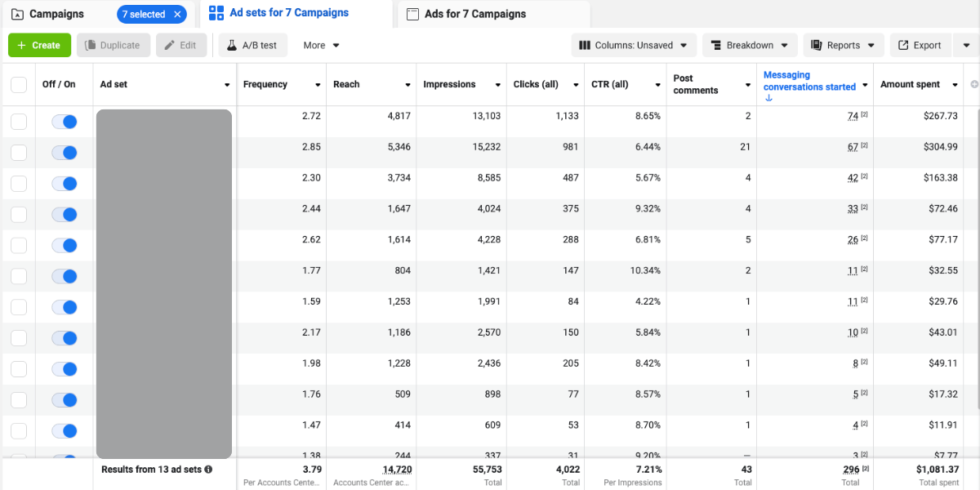Open the Ads for 7 Campaigns tab
980x490 pixels.
coord(474,14)
